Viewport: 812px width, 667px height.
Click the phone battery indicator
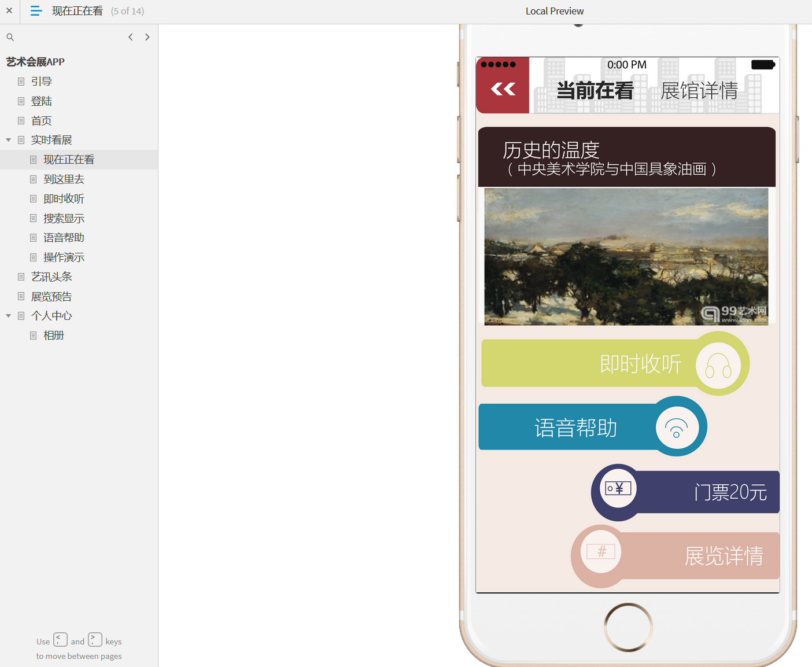[x=763, y=65]
